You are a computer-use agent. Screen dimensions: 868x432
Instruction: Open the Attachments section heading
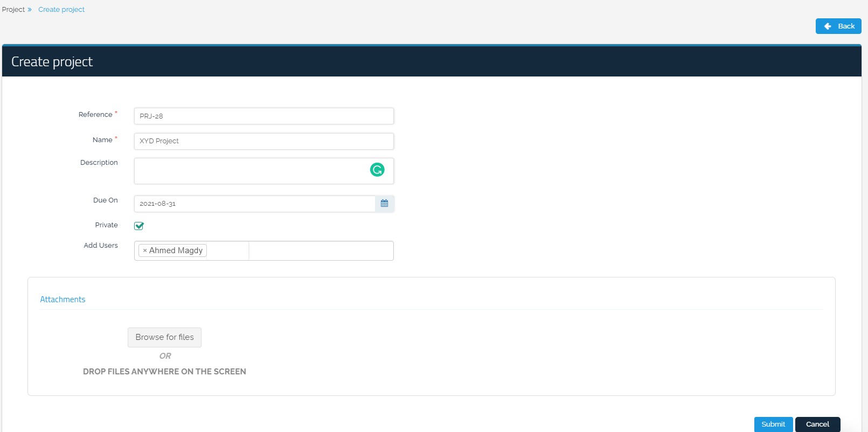coord(63,299)
